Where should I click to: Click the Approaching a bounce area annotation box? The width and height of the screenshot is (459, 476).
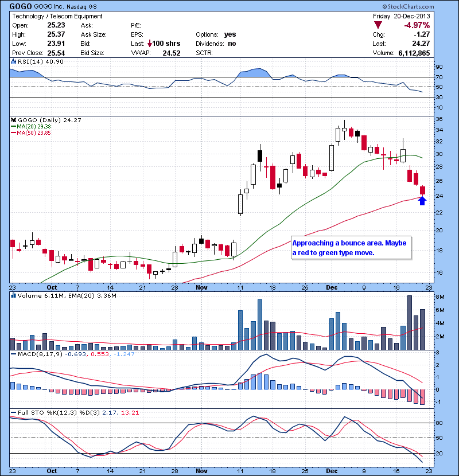(351, 248)
